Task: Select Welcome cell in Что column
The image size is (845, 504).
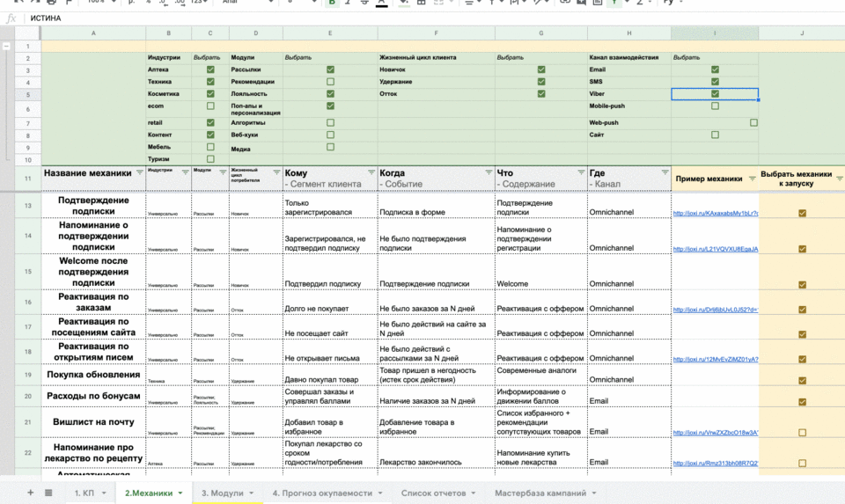Action: point(541,272)
